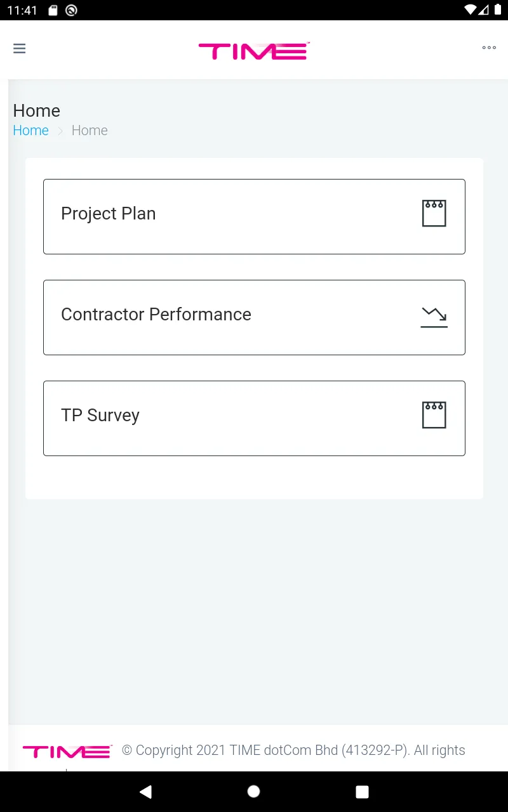
Task: Click the TP Survey calendar icon
Action: click(434, 415)
